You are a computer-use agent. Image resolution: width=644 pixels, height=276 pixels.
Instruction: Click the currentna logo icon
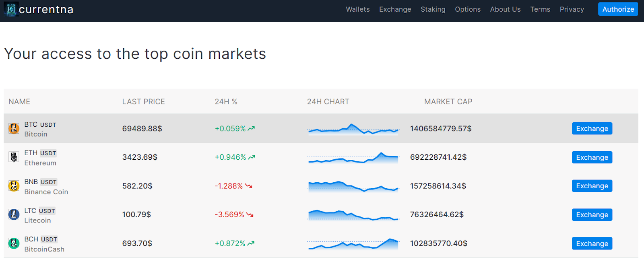(x=11, y=9)
